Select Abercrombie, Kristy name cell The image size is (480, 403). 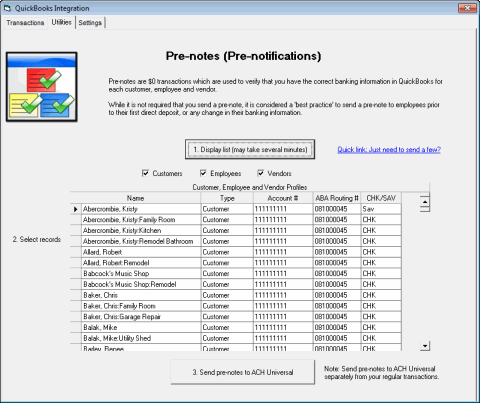pos(141,209)
